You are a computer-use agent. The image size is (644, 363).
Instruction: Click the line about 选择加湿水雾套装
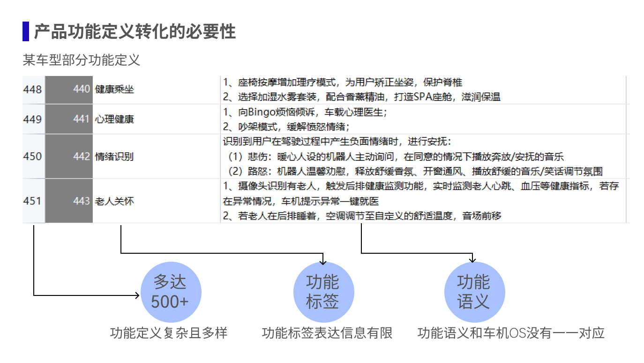pyautogui.click(x=362, y=97)
